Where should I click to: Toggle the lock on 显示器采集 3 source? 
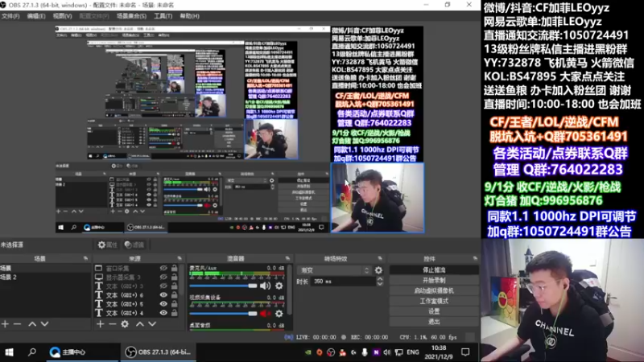pos(175,277)
